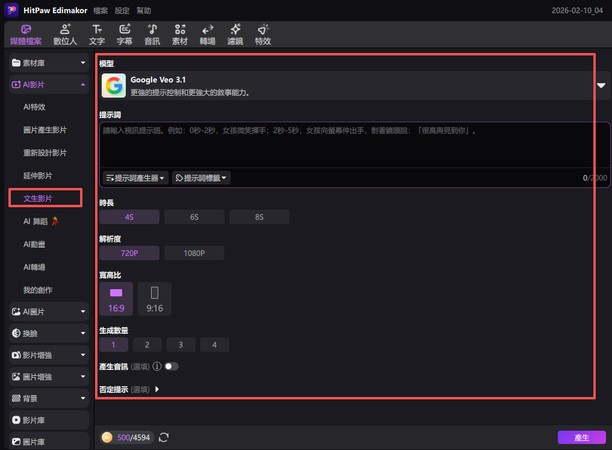Image resolution: width=612 pixels, height=450 pixels.
Task: Expand the 圖片增強 section
Action: tap(49, 377)
